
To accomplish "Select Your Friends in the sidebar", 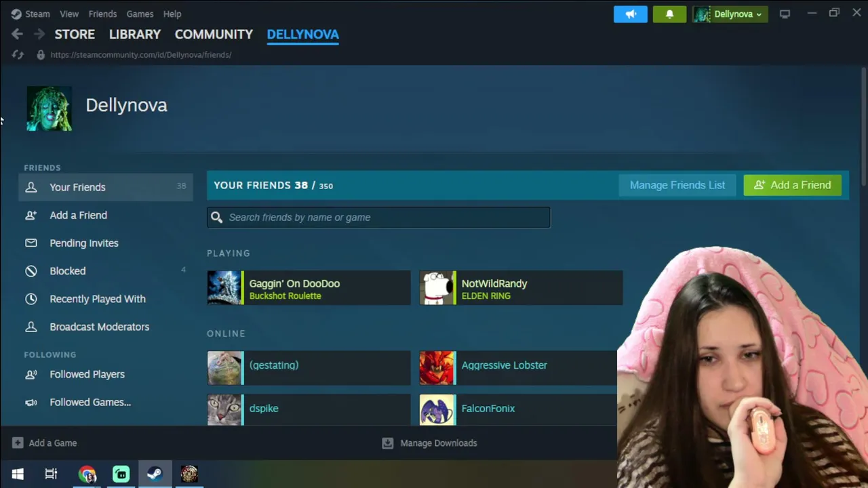I will pos(106,187).
